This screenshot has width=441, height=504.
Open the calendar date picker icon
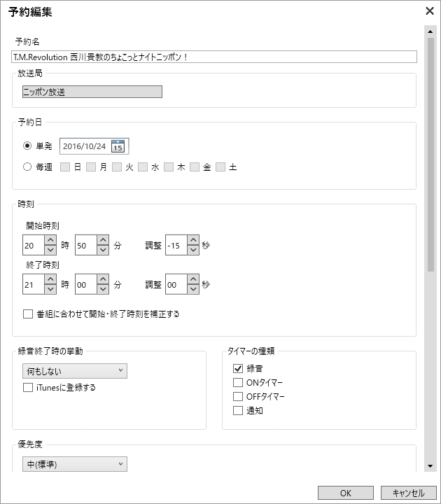tap(118, 146)
